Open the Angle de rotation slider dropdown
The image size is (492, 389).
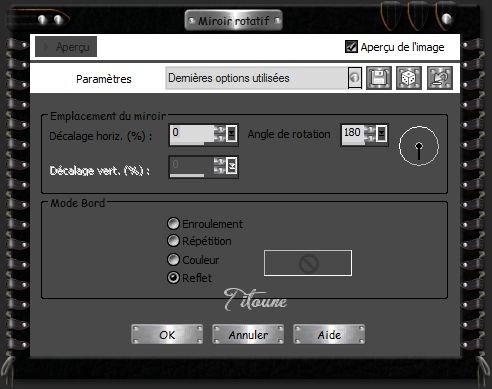point(381,134)
